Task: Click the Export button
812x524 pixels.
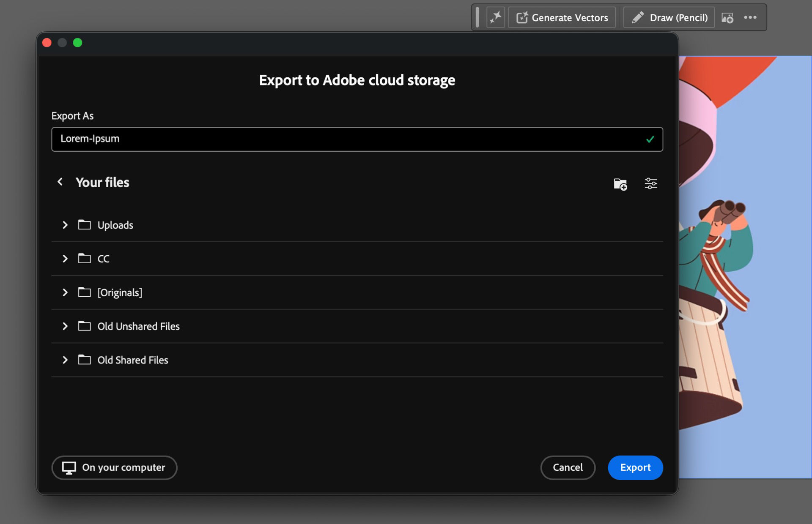Action: pyautogui.click(x=635, y=468)
